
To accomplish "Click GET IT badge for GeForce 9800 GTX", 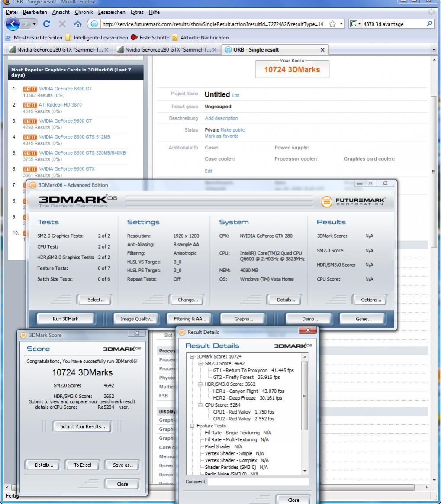I will point(29,169).
